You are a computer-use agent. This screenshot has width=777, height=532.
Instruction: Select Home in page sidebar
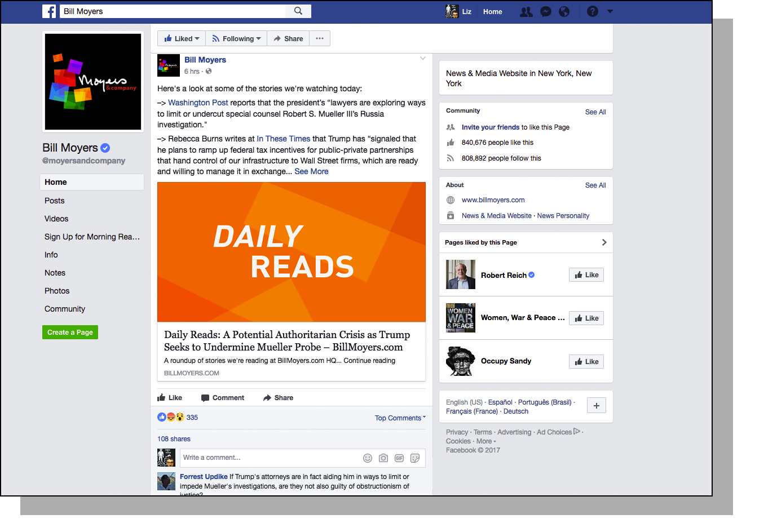(x=92, y=182)
